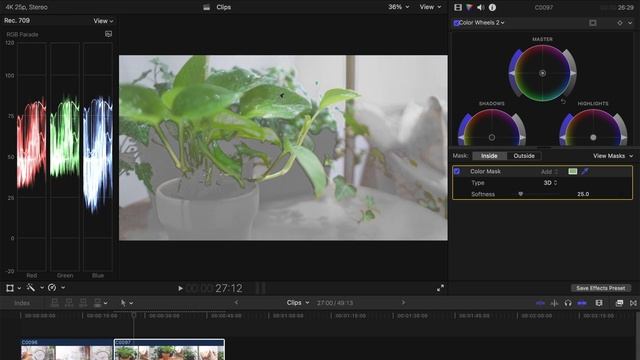Expand the Select tool dropdown arrow

pyautogui.click(x=131, y=303)
